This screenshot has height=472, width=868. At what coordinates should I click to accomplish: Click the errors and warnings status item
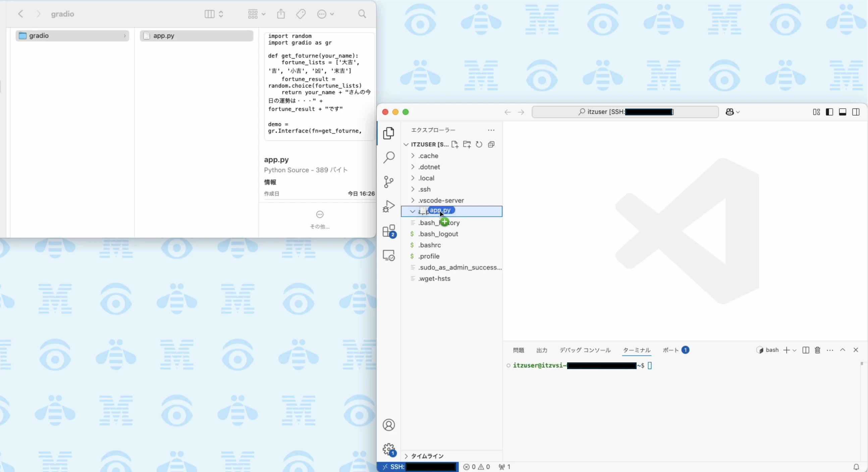(477, 467)
